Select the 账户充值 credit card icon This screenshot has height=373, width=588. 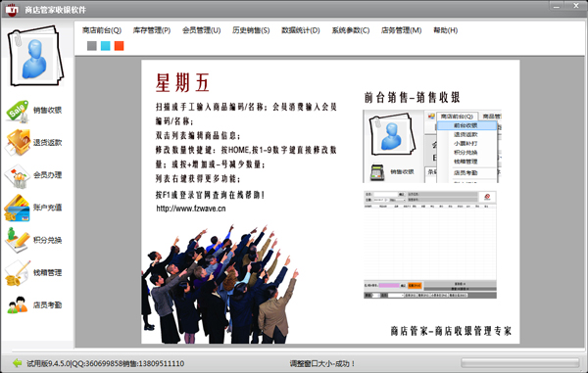pyautogui.click(x=17, y=208)
